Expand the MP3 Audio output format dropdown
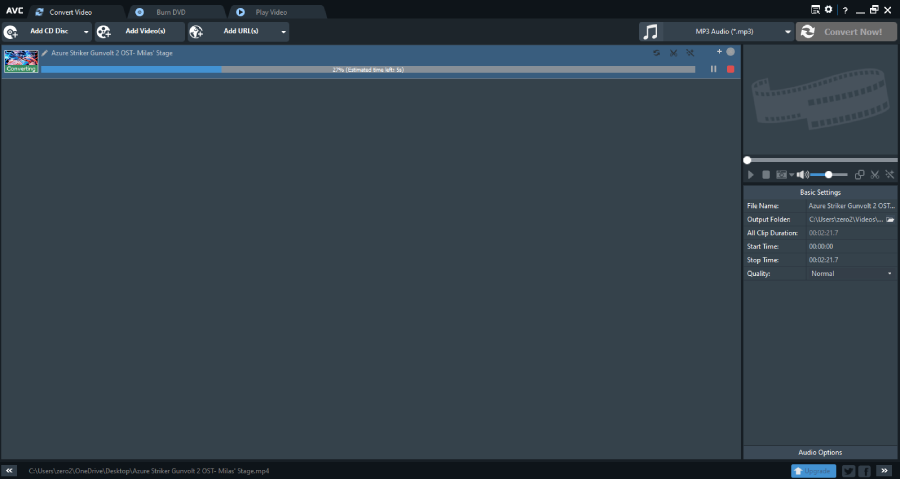 click(x=788, y=32)
